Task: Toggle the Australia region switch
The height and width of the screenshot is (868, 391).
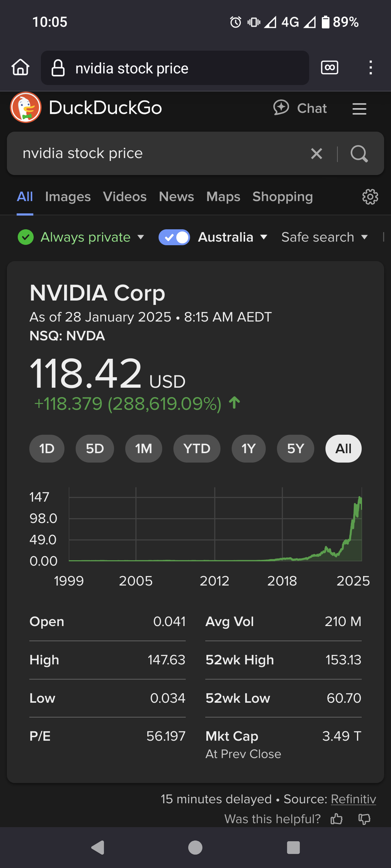Action: (174, 238)
